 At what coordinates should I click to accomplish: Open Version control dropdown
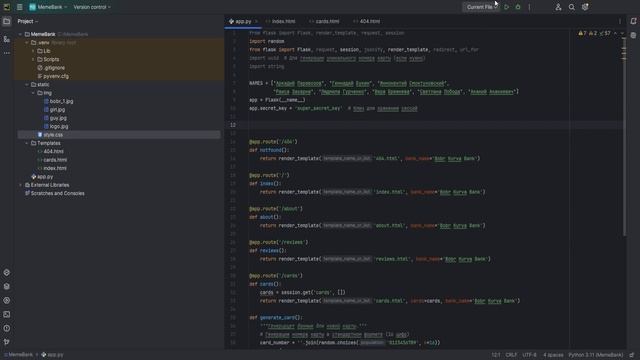click(92, 7)
